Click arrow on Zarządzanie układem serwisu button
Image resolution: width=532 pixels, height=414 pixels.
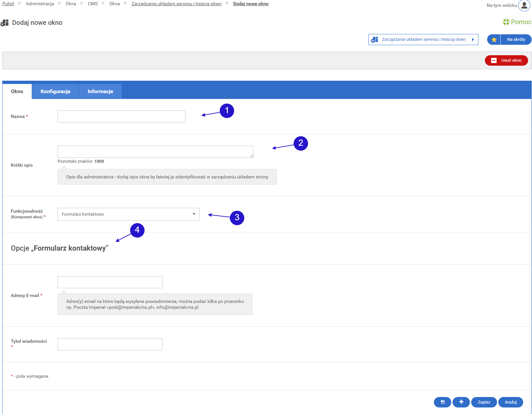click(x=473, y=40)
